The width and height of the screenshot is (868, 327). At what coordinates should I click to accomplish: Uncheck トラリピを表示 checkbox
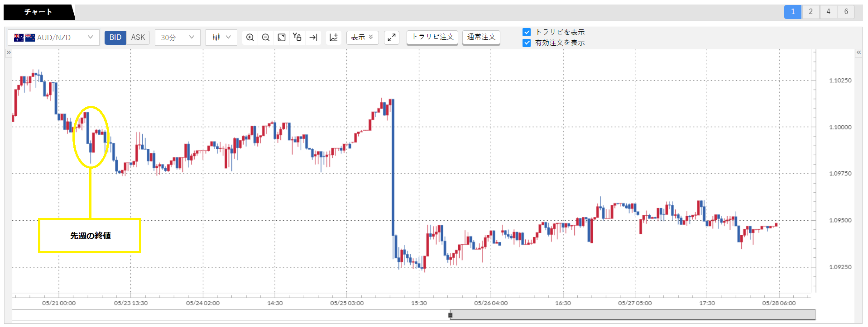coord(527,32)
